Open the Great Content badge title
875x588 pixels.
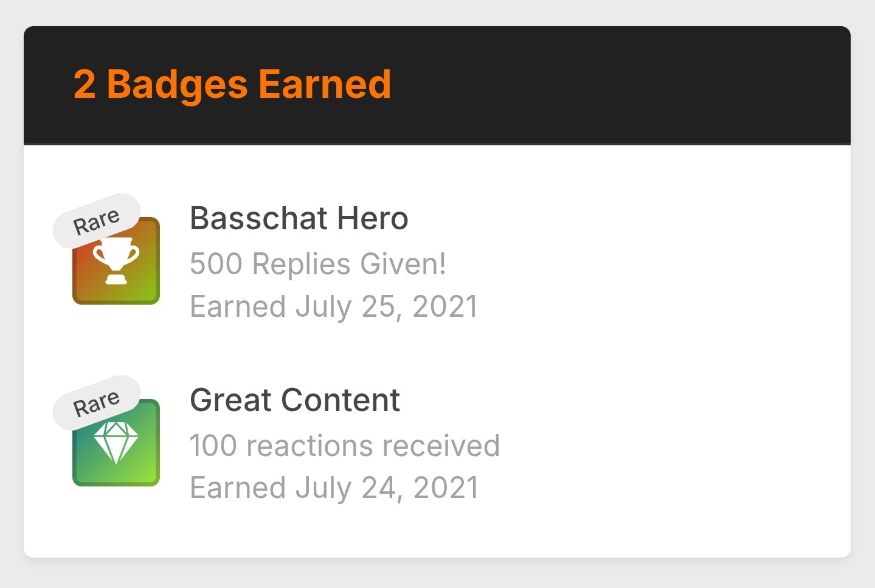pyautogui.click(x=295, y=399)
